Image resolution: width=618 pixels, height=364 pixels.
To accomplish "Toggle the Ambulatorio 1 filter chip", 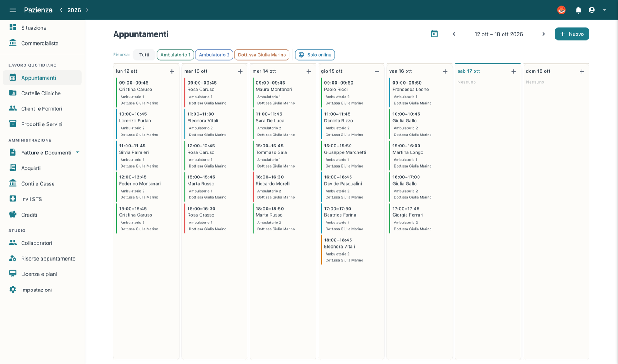I will pyautogui.click(x=175, y=55).
